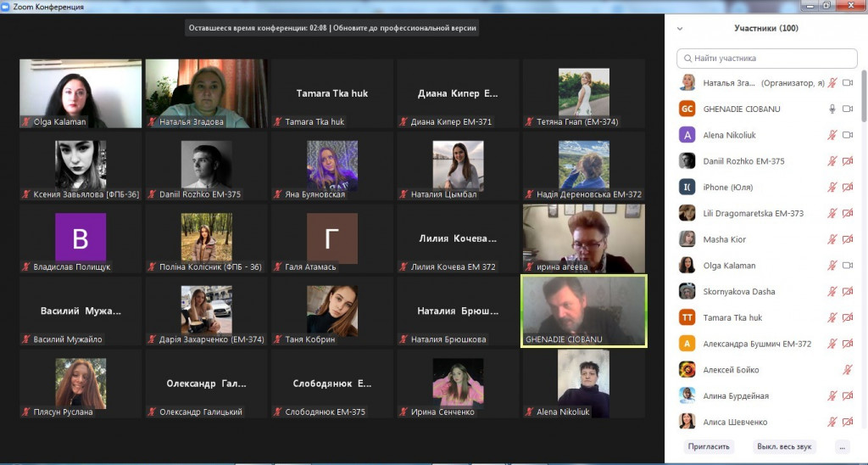Click the muted microphone icon next to Olga Kalaman
The width and height of the screenshot is (868, 465).
tap(832, 265)
